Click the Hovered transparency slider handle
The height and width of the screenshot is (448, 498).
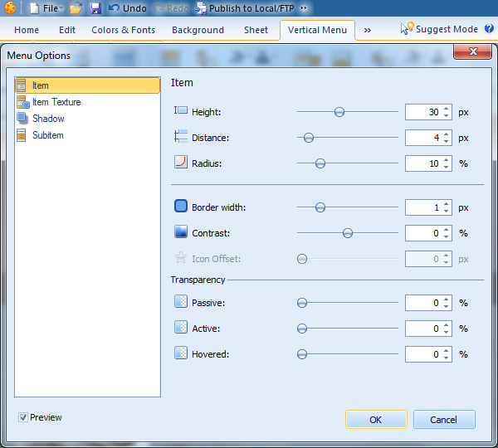(x=302, y=354)
